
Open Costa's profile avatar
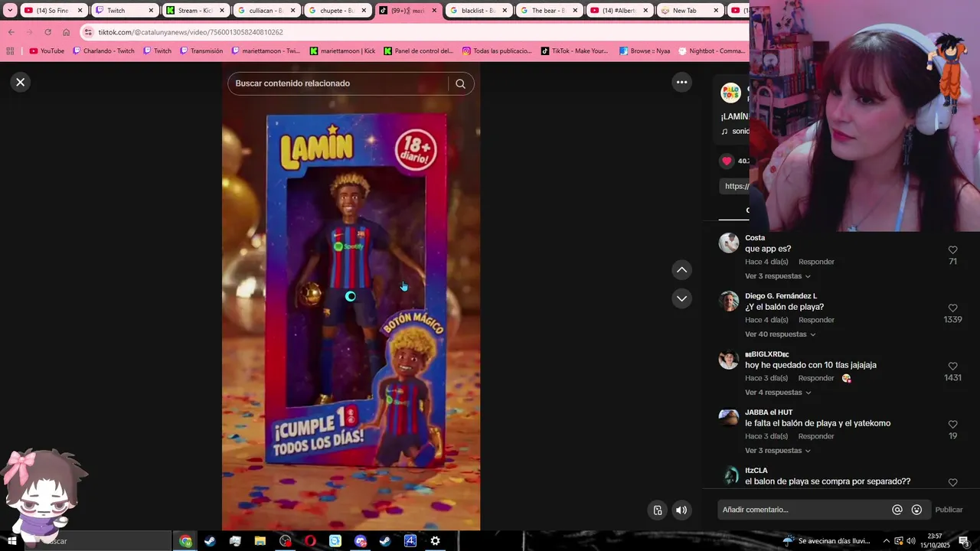pos(729,243)
